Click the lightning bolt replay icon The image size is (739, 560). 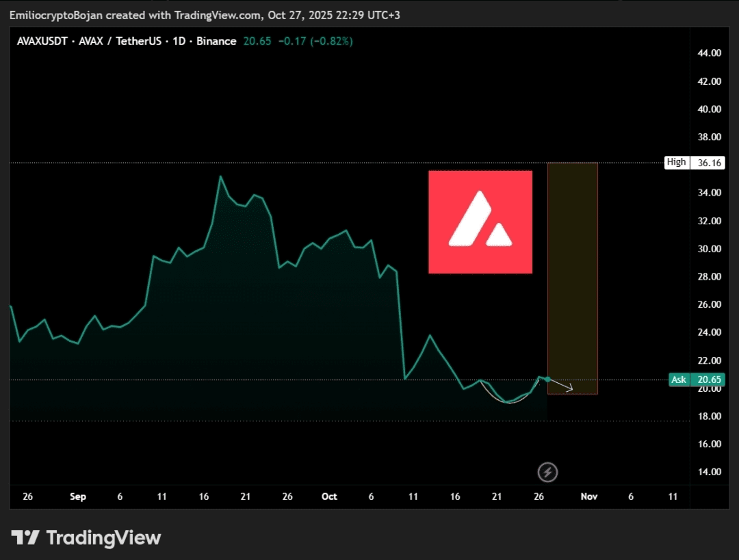point(547,472)
